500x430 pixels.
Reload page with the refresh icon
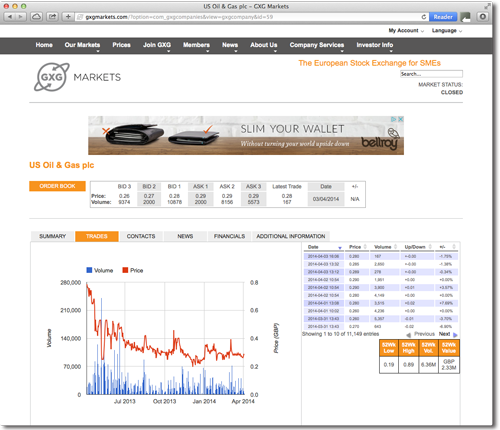click(x=424, y=17)
